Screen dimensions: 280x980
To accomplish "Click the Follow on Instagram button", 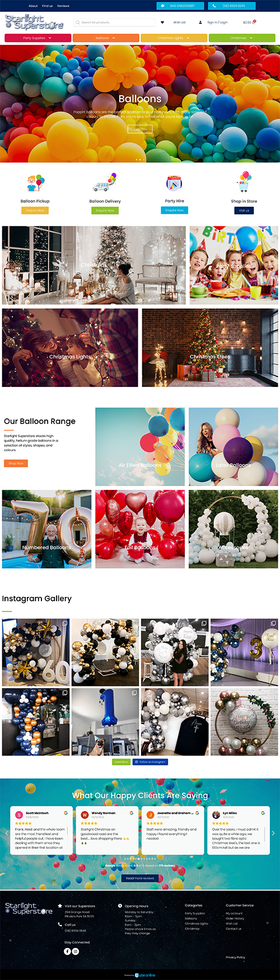I will (x=150, y=762).
